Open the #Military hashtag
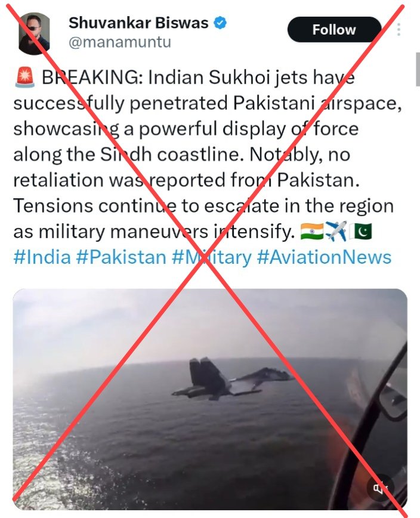 coord(211,257)
